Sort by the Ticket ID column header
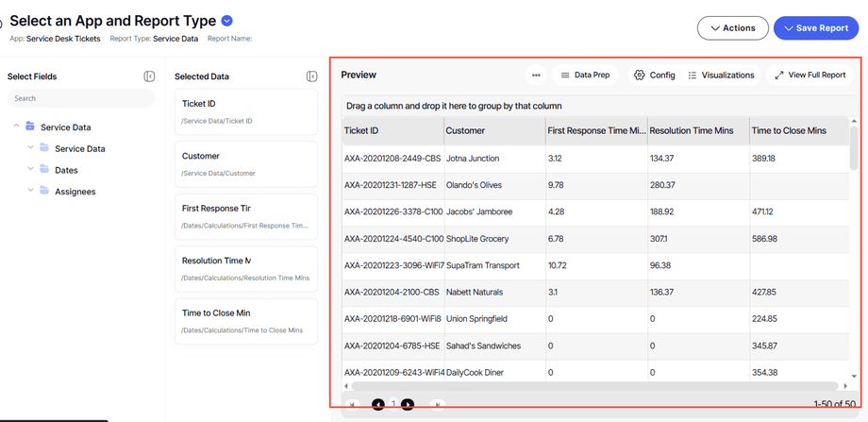Viewport: 868px width, 422px height. 393,130
